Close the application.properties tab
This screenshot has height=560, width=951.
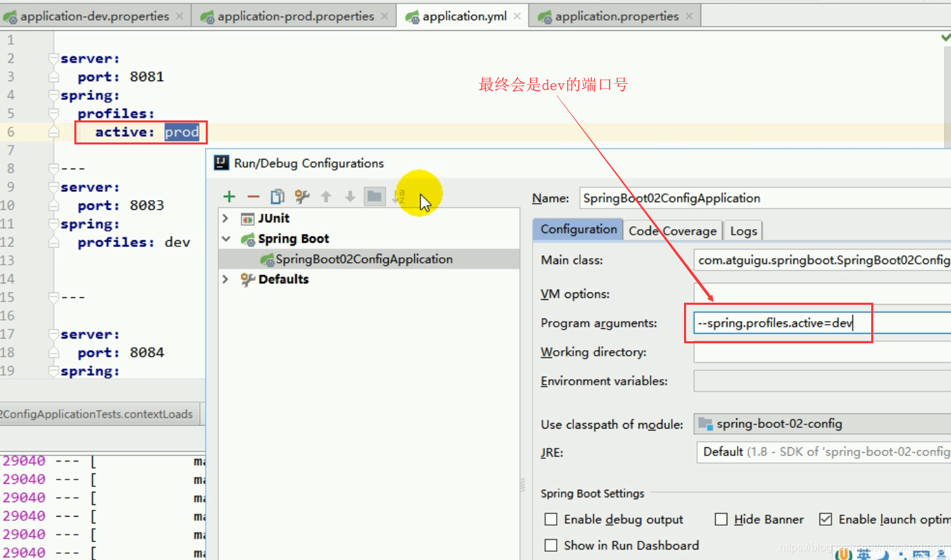pos(690,17)
